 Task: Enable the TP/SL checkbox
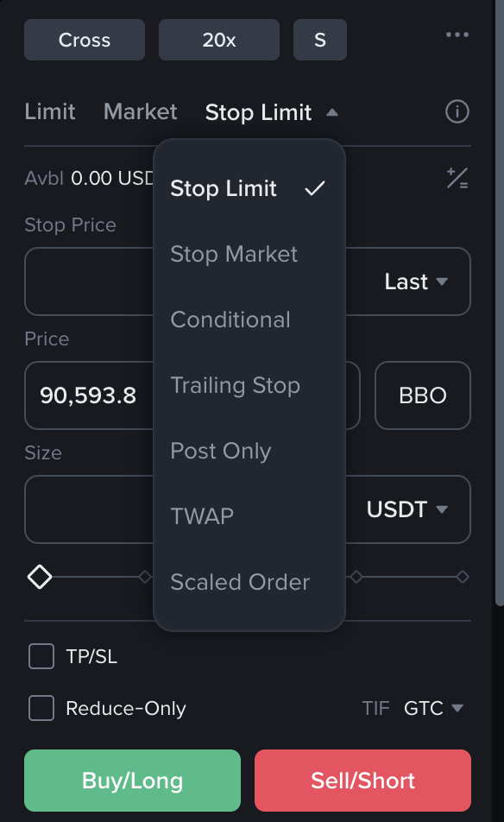(41, 656)
